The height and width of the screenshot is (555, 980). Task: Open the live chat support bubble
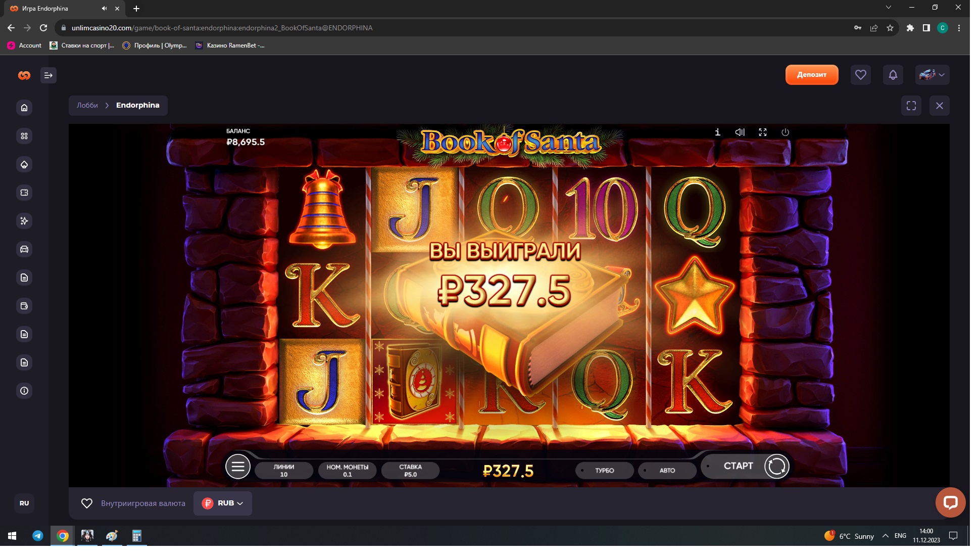[x=950, y=502]
